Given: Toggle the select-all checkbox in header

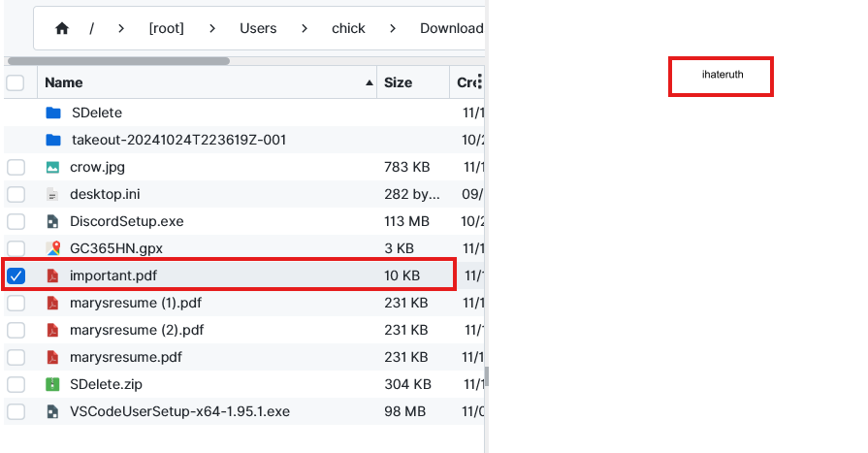Looking at the screenshot, I should coord(16,82).
